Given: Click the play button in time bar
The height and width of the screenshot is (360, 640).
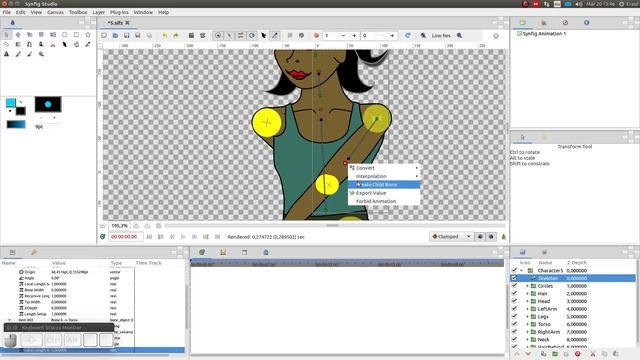Looking at the screenshot, I should pos(183,237).
